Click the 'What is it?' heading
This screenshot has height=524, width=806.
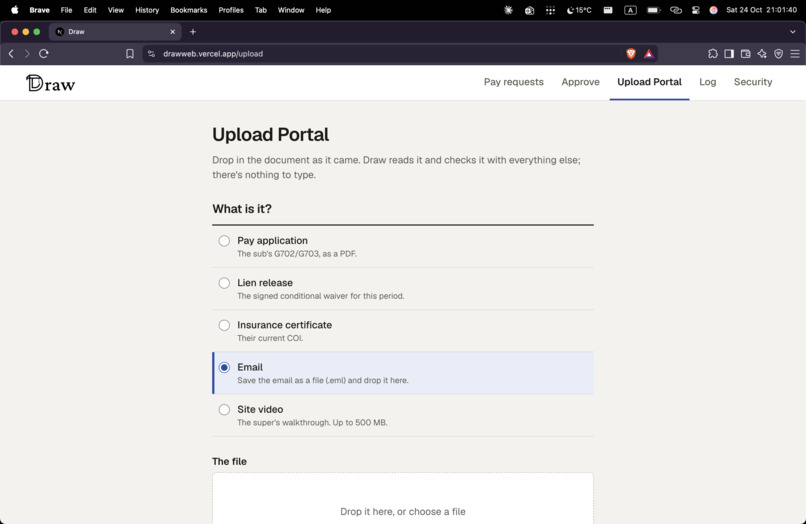(242, 209)
